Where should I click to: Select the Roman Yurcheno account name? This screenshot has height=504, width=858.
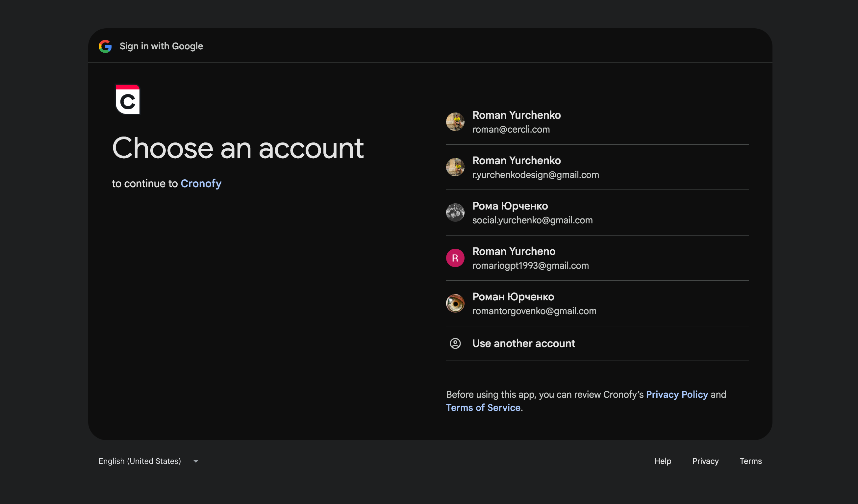514,251
